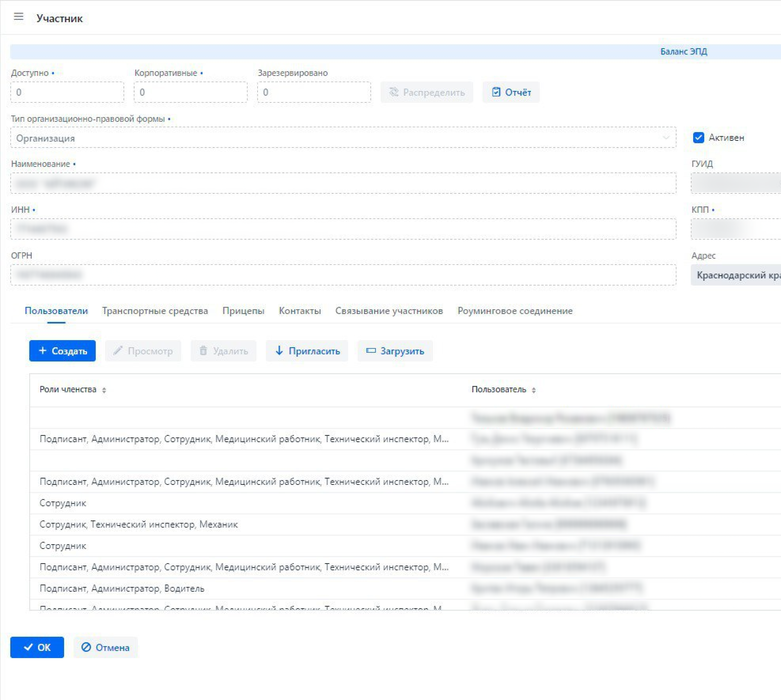Click the Отмена button
The width and height of the screenshot is (781, 700).
(x=105, y=647)
